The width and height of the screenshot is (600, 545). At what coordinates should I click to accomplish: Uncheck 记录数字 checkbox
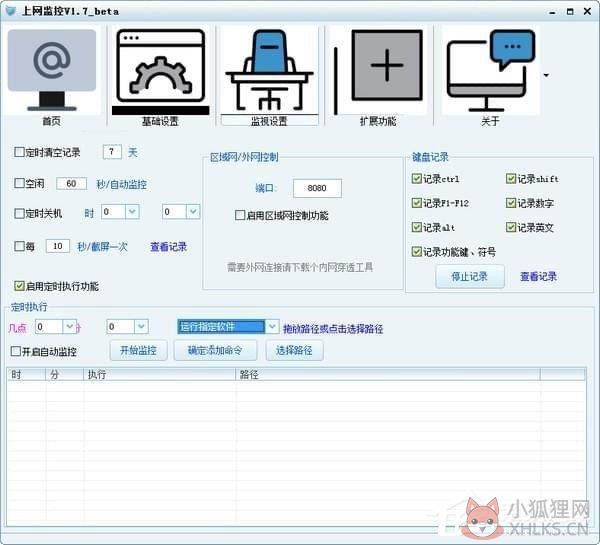510,202
